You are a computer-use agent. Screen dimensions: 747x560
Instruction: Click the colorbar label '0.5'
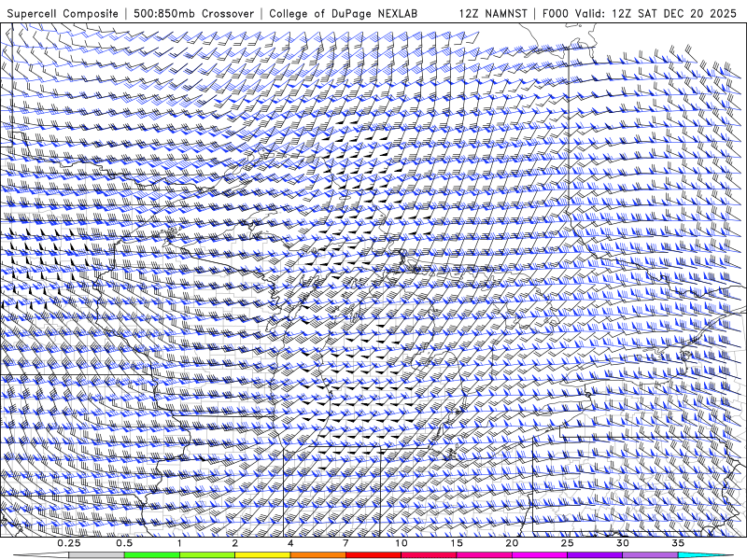click(x=124, y=543)
